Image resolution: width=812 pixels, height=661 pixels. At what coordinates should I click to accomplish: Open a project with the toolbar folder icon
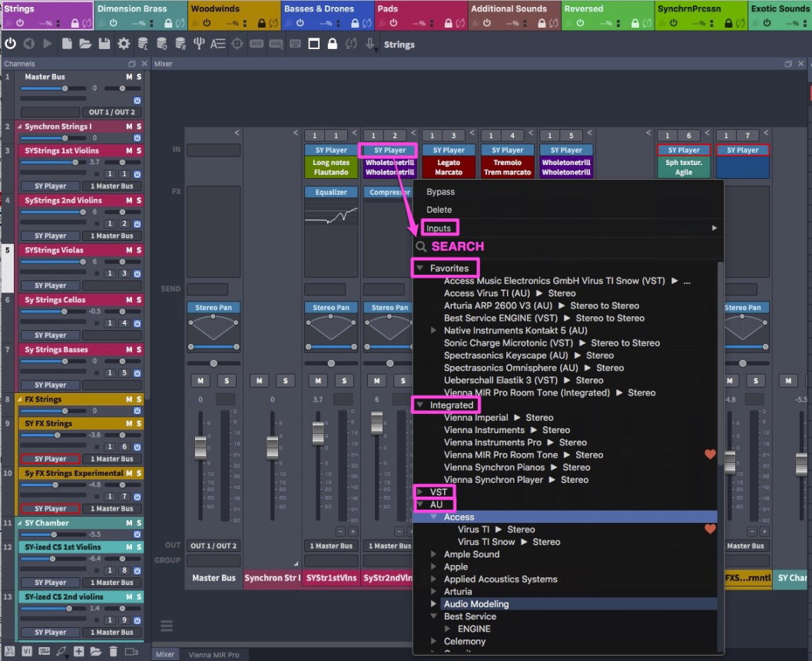tap(85, 44)
